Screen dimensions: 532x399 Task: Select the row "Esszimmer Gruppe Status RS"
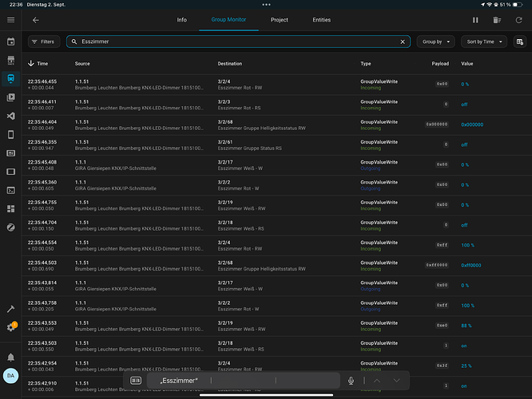[276, 145]
